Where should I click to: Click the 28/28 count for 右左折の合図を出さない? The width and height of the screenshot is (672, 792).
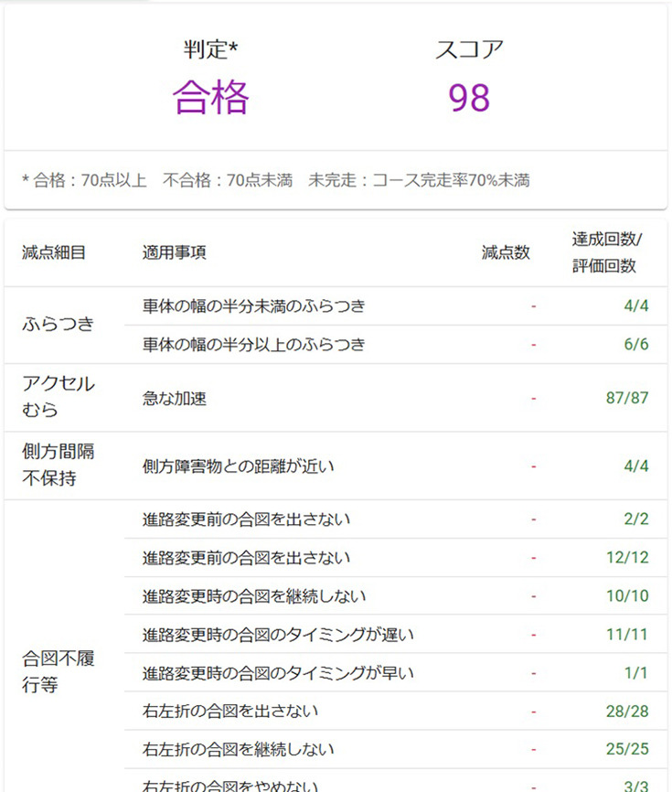pyautogui.click(x=626, y=711)
